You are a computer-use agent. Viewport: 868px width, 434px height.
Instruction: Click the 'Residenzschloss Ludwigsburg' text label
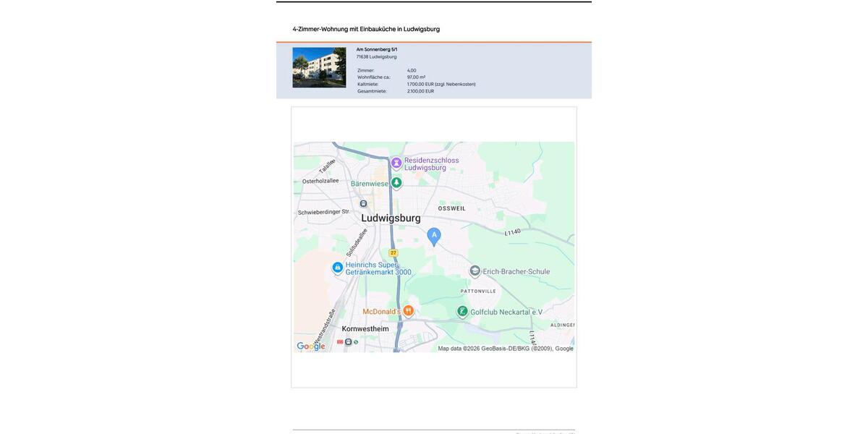(432, 163)
